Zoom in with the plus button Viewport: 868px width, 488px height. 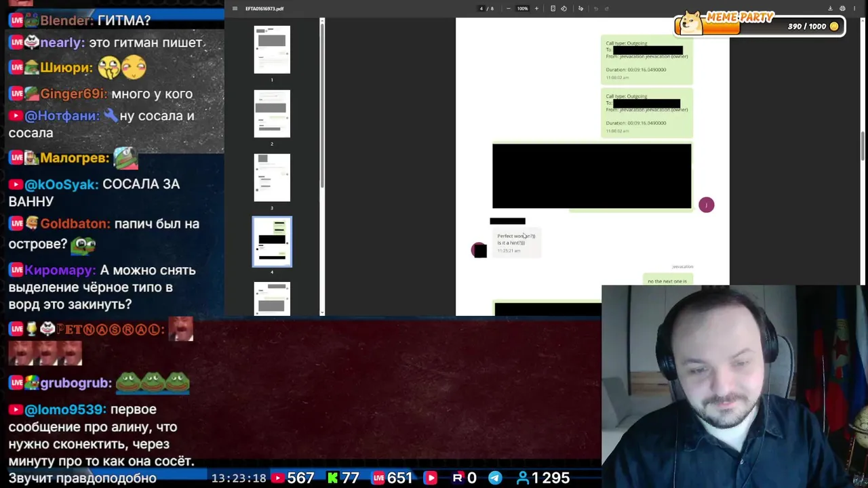(x=536, y=9)
